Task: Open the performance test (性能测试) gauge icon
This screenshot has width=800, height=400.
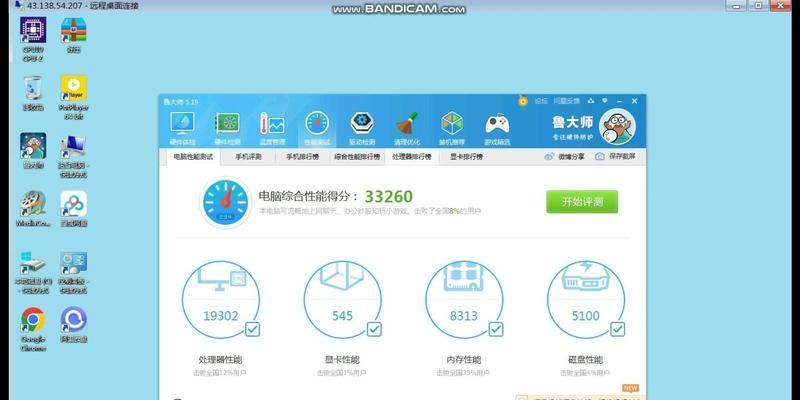Action: pos(317,123)
